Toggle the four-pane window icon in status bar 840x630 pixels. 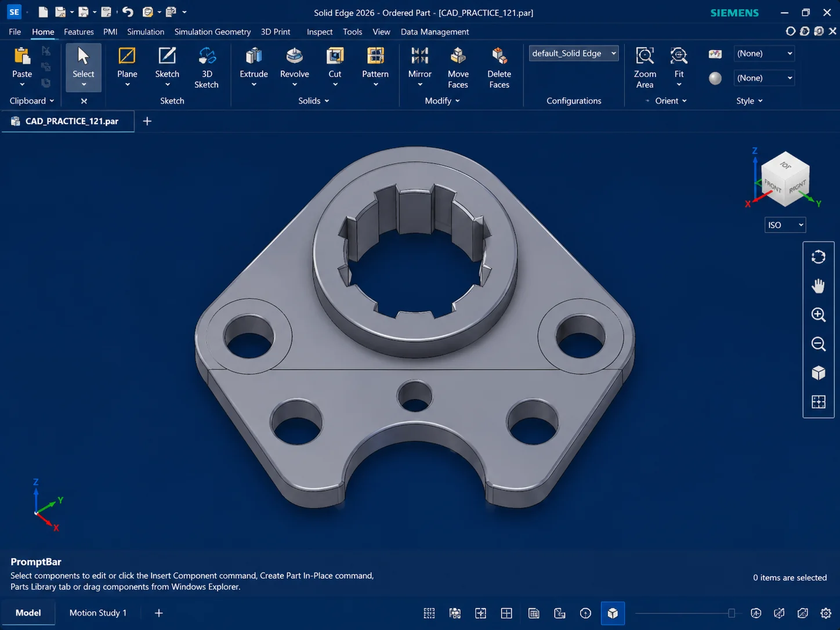coord(506,613)
